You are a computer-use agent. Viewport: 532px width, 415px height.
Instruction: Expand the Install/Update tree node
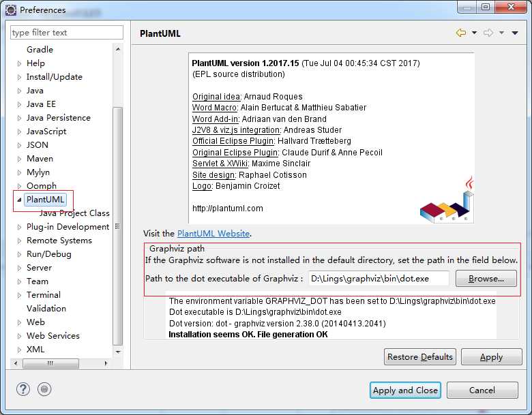(x=19, y=77)
